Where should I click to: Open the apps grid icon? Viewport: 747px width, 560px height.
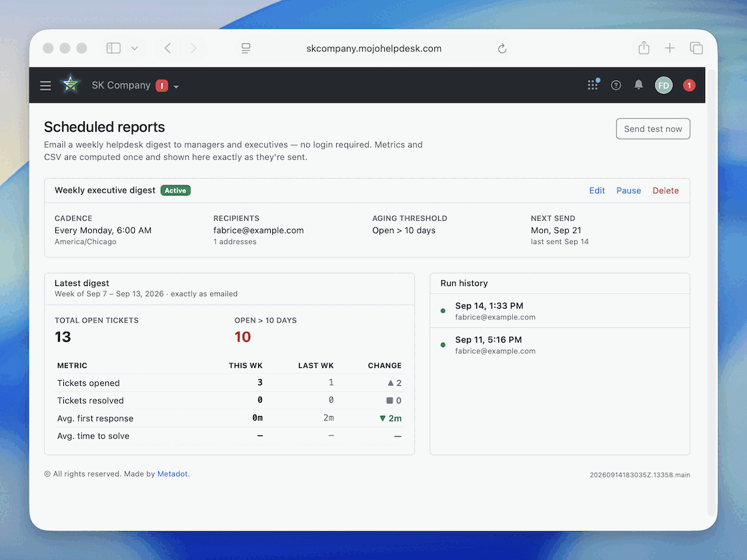click(593, 85)
